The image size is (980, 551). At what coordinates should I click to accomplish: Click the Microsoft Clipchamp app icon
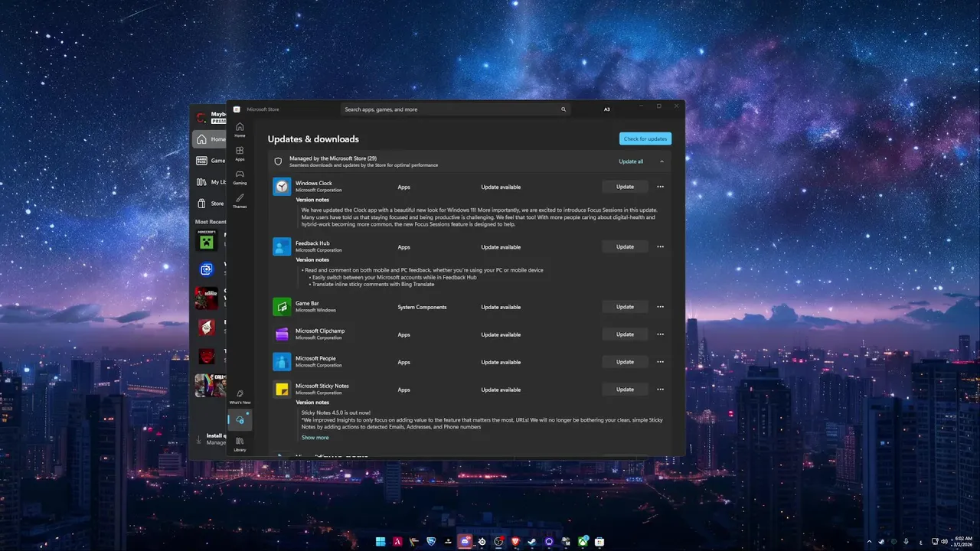(282, 334)
